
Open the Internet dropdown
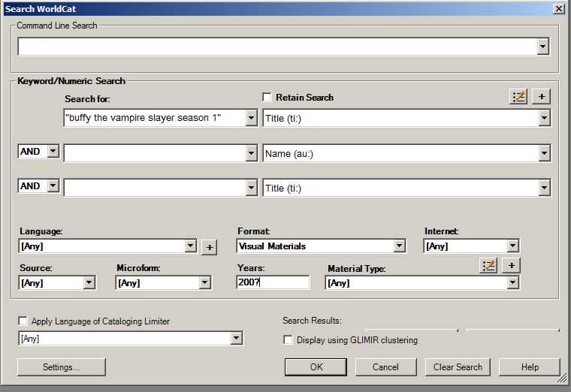(512, 246)
